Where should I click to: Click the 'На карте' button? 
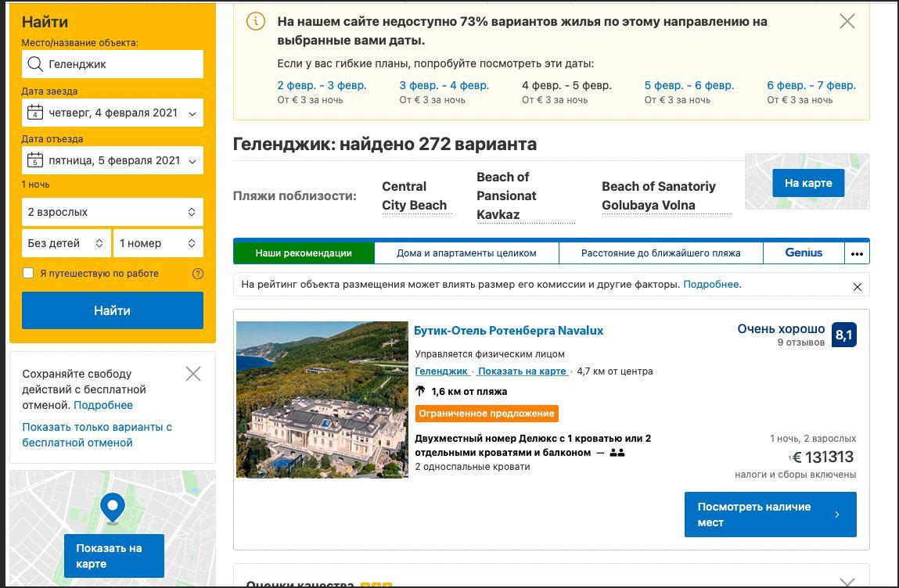[808, 183]
